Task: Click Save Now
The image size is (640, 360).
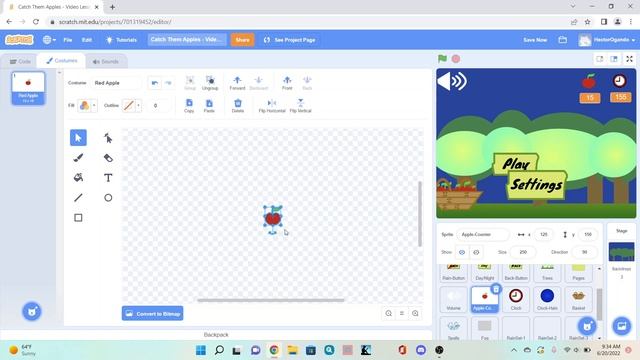Action: click(x=535, y=40)
